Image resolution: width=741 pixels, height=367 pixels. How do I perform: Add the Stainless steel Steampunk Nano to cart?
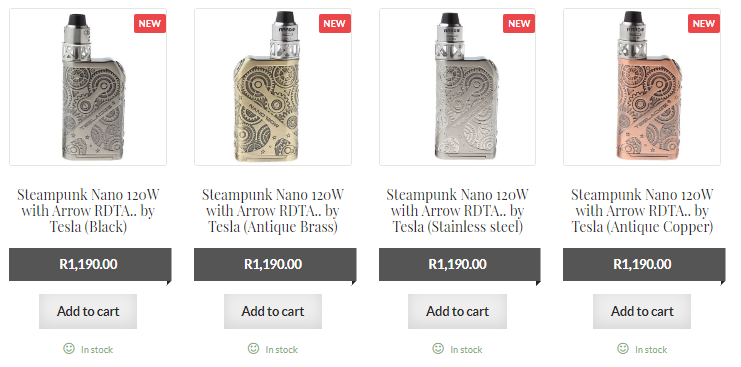[457, 311]
